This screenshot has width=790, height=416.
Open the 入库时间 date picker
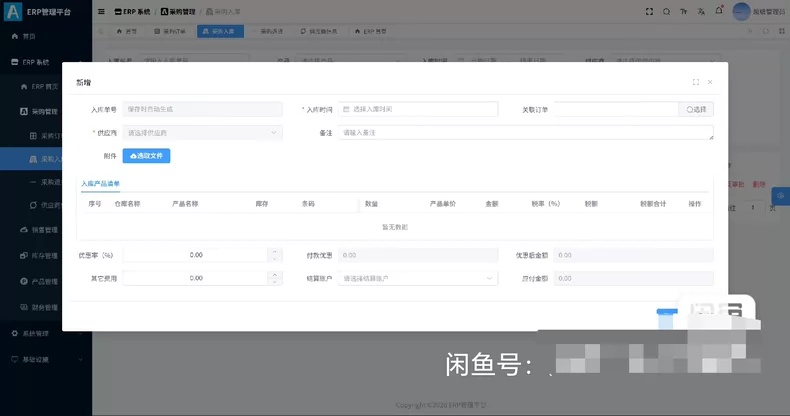tap(418, 109)
